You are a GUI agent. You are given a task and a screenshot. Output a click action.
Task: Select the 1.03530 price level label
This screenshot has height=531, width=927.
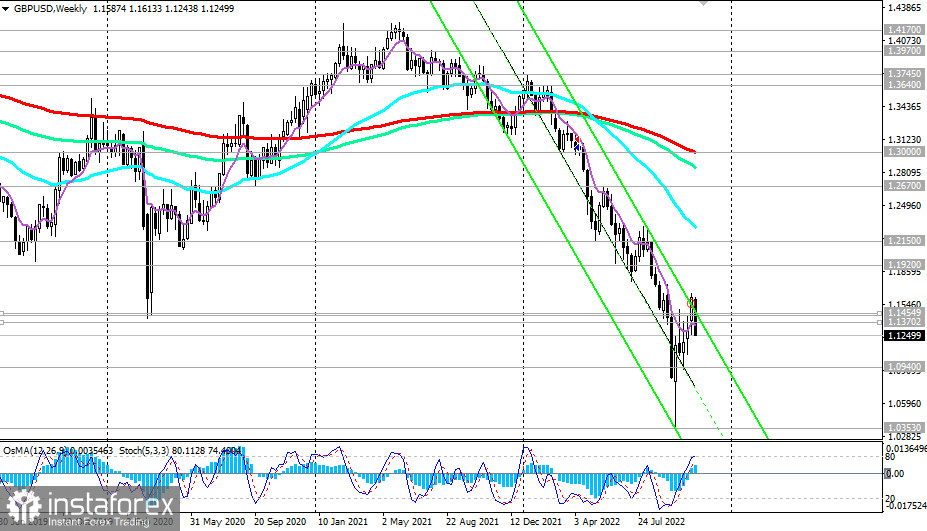(903, 428)
